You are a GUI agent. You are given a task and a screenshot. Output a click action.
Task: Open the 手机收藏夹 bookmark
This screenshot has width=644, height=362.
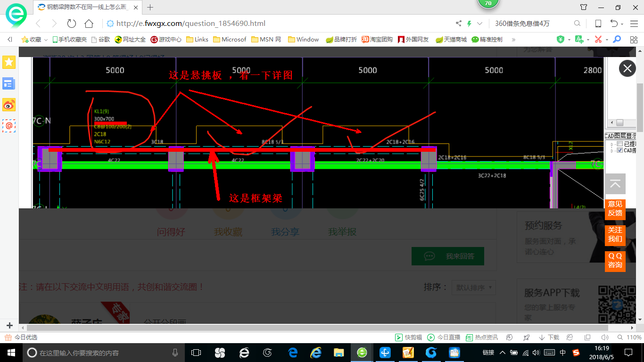[69, 40]
